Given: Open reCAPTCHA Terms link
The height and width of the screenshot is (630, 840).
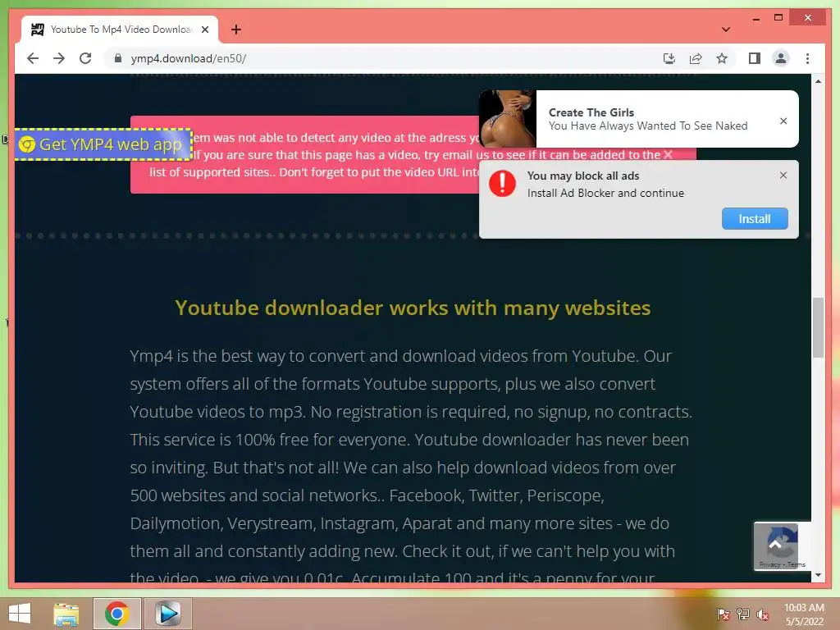Looking at the screenshot, I should 796,564.
